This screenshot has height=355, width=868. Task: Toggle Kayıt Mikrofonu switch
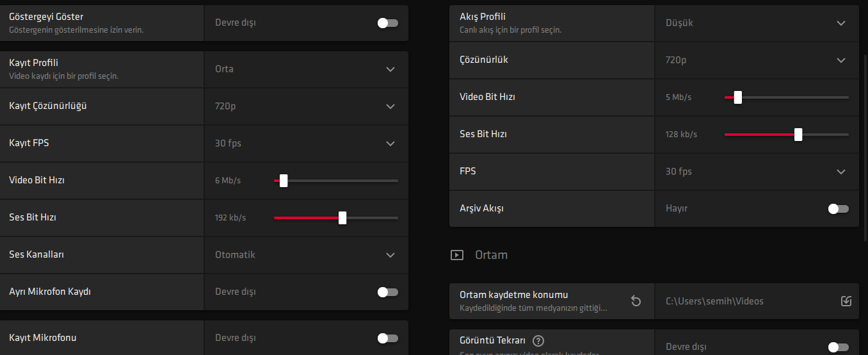(x=388, y=338)
